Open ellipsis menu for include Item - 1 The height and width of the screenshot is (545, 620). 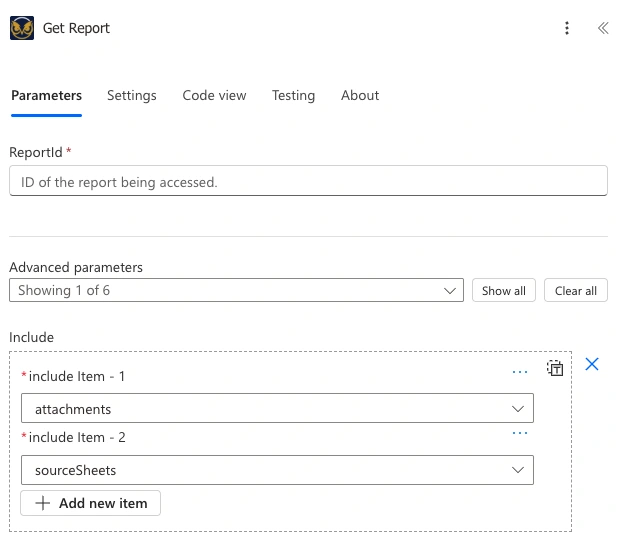520,372
